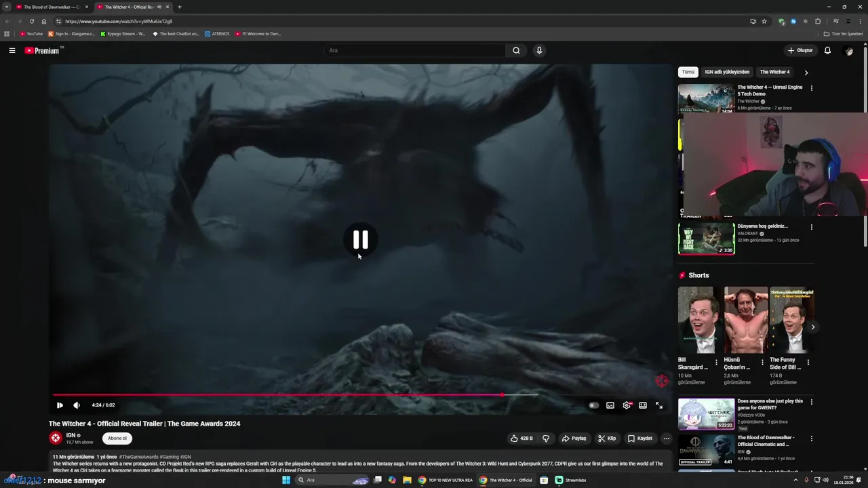Open the File Explorer taskbar icon
868x488 pixels.
[x=407, y=480]
